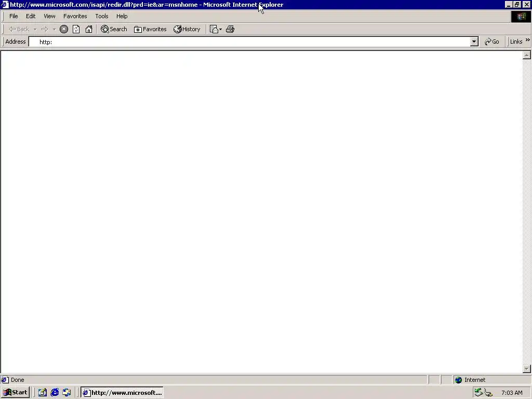This screenshot has height=399, width=532.
Task: Launch Show Desktop quick launch icon
Action: pyautogui.click(x=43, y=393)
